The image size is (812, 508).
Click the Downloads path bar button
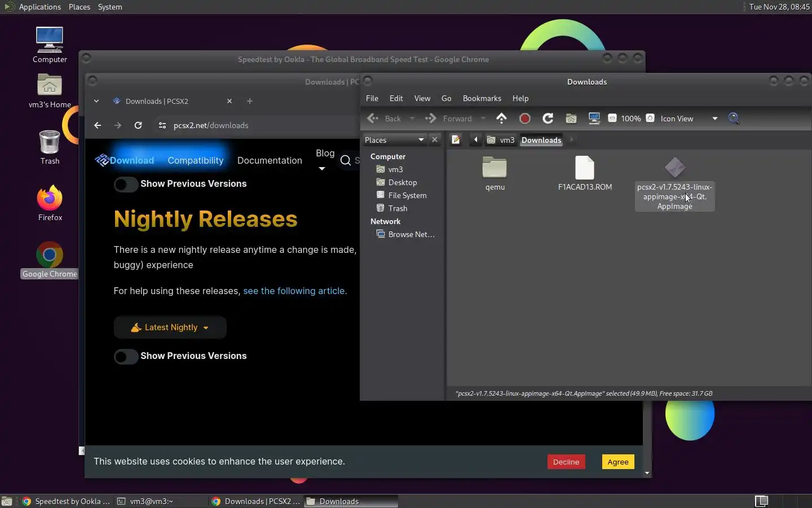(541, 140)
